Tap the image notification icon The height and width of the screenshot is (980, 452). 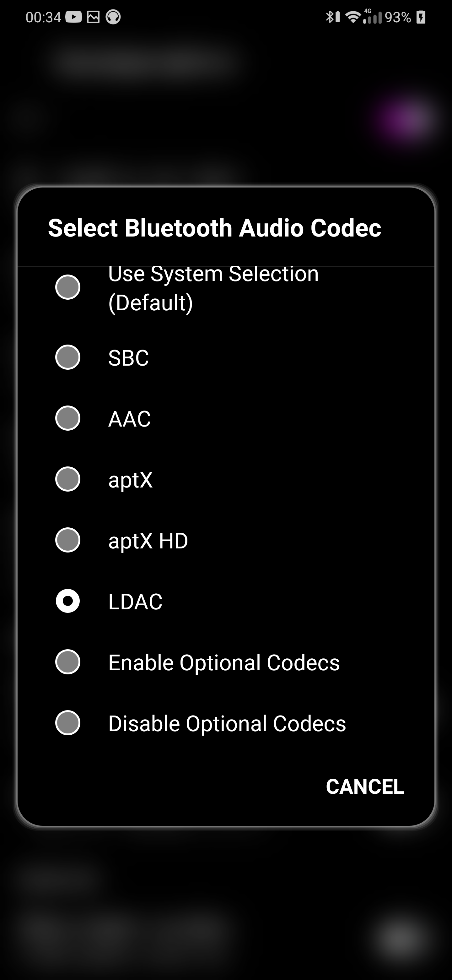(93, 17)
